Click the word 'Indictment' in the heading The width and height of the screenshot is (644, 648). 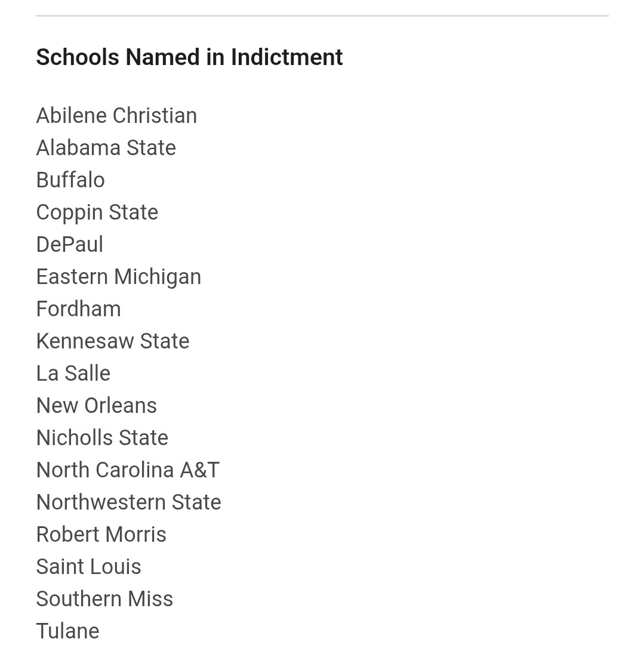286,57
